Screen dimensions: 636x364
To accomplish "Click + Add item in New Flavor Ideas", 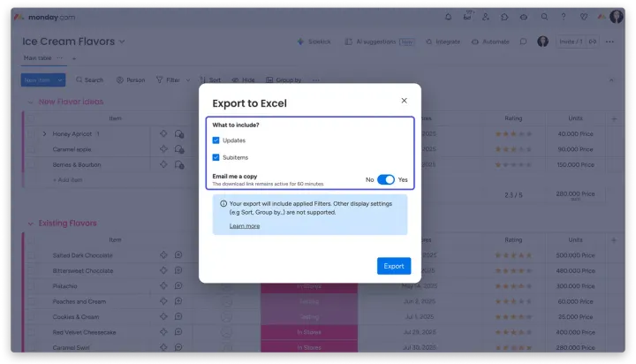I will (68, 179).
